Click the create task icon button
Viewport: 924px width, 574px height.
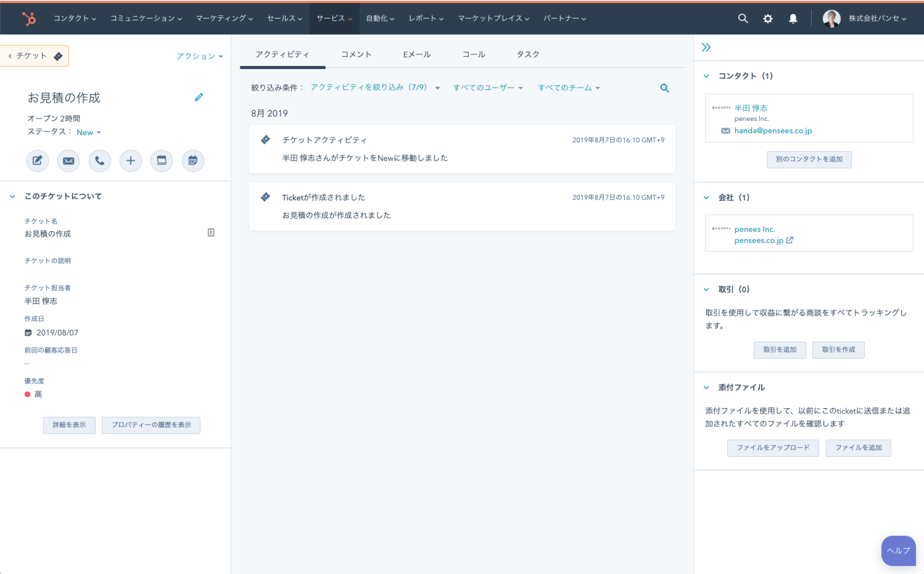(162, 161)
